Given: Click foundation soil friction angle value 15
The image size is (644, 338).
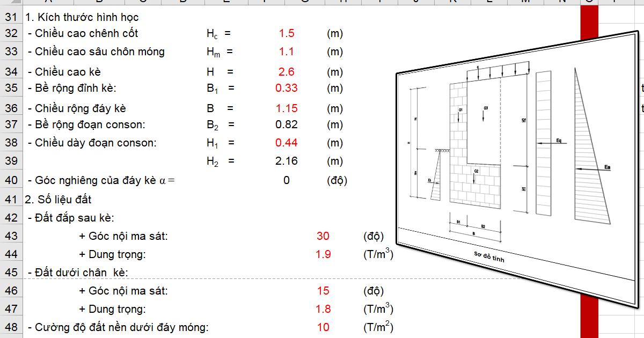Looking at the screenshot, I should tap(323, 291).
